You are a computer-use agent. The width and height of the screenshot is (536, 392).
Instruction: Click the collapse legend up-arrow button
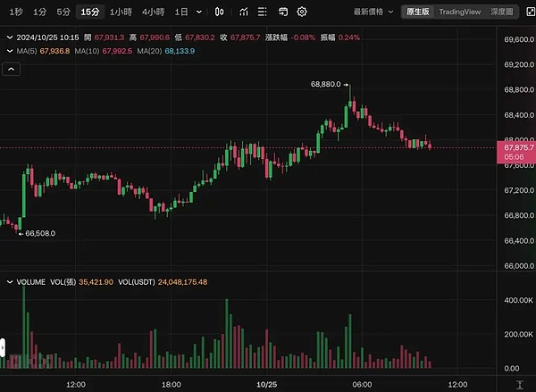click(x=12, y=70)
